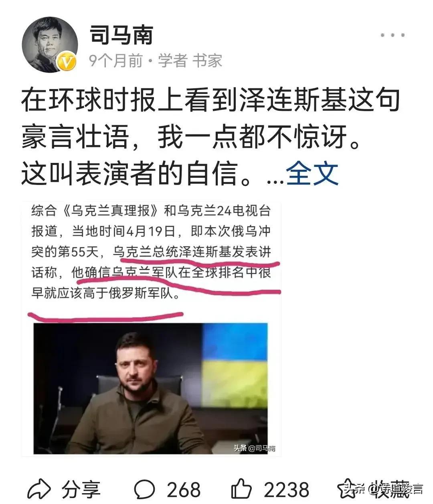
Task: Tap the 9个月前 timestamp
Action: coord(116,61)
